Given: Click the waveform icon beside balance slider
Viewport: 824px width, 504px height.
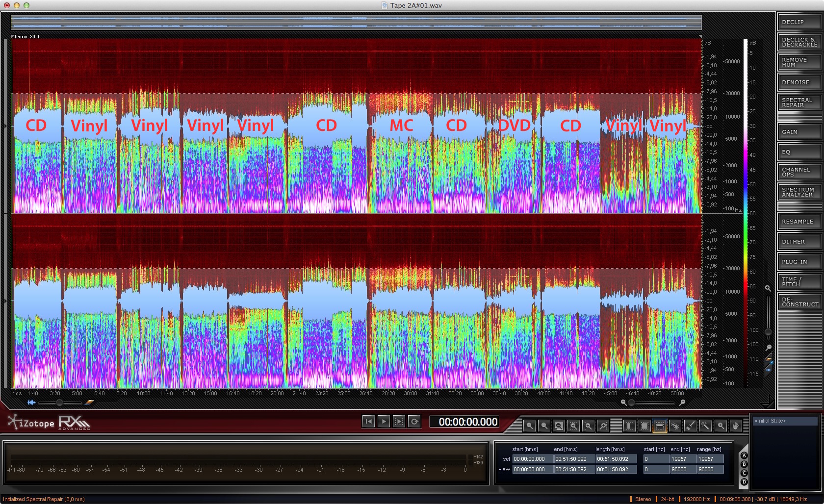Looking at the screenshot, I should coord(31,403).
